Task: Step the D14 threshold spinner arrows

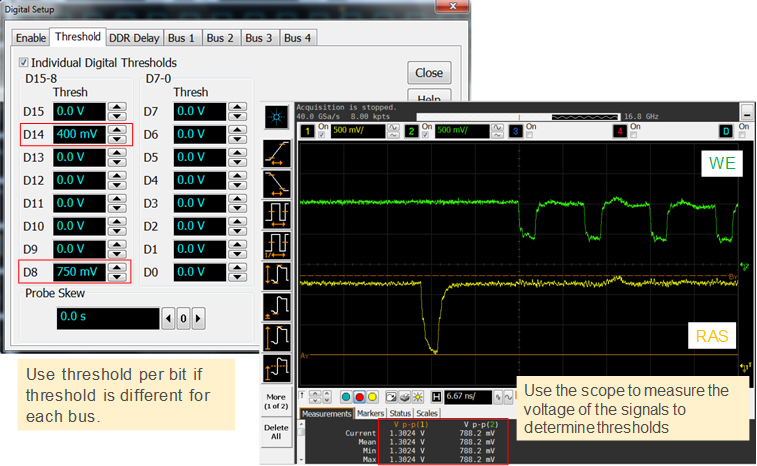Action: [x=117, y=134]
